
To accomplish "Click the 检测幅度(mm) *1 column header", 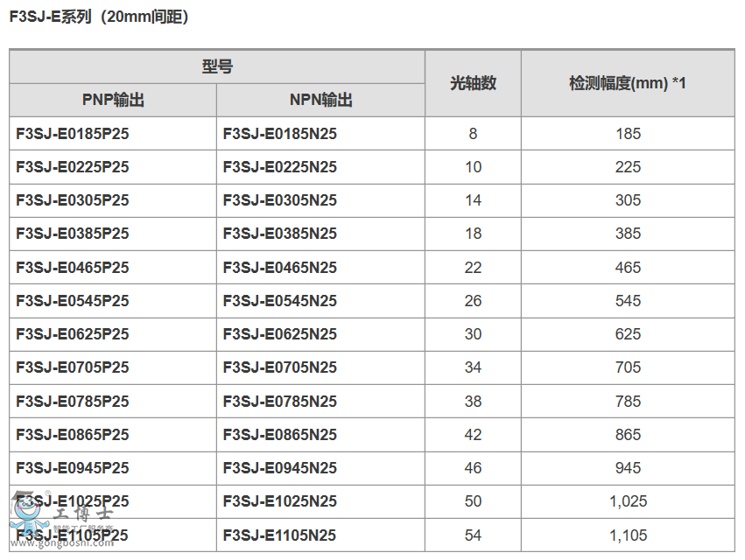I will [x=628, y=83].
